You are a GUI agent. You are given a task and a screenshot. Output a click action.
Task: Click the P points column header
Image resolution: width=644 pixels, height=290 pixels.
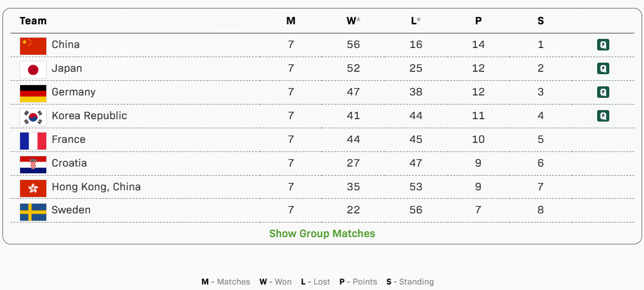coord(478,21)
